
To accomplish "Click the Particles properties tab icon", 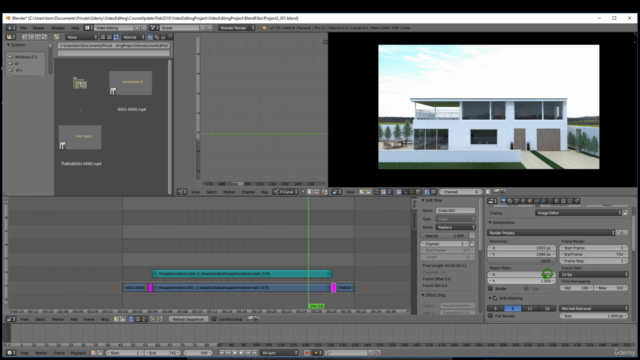I will point(570,201).
